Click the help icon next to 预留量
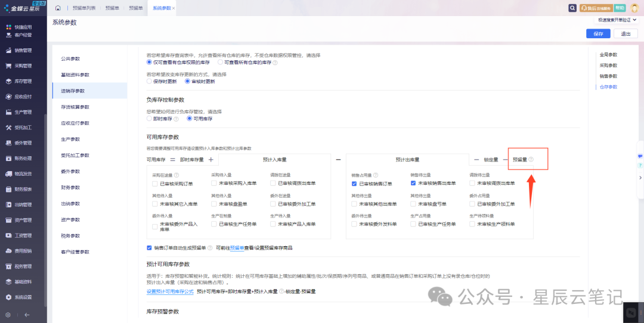Viewport: 644px width, 323px height. point(531,160)
